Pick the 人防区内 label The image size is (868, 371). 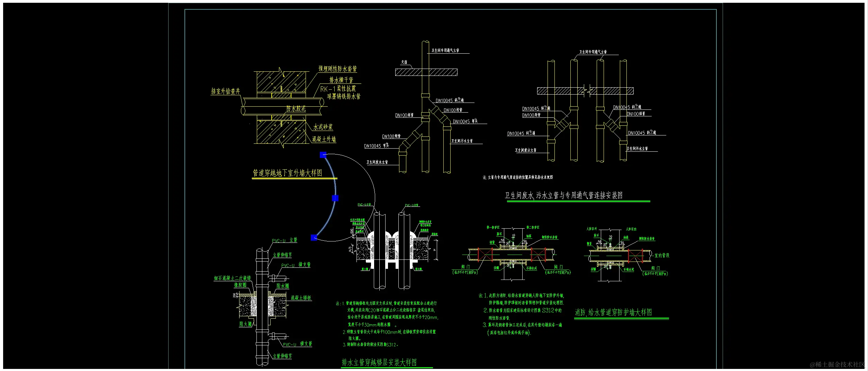coord(631,229)
